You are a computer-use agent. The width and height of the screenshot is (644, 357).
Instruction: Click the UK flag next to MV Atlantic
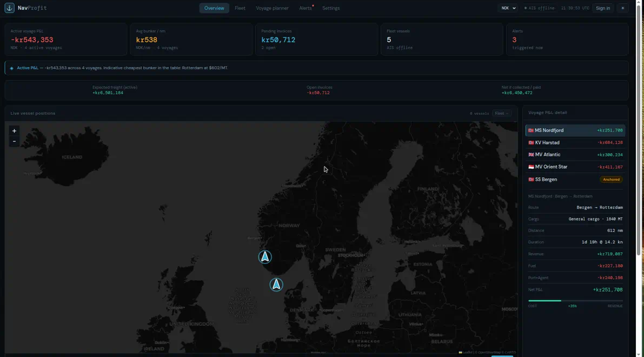[531, 155]
